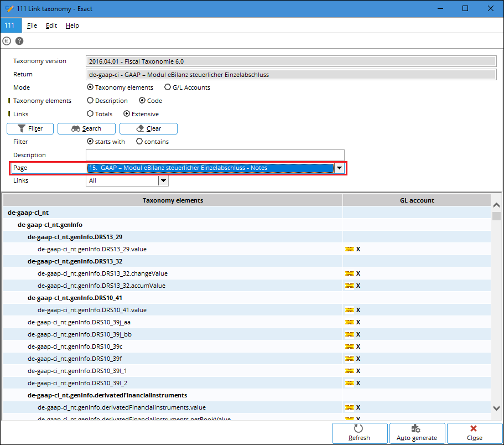Open the File menu
The height and width of the screenshot is (445, 504).
coord(32,25)
